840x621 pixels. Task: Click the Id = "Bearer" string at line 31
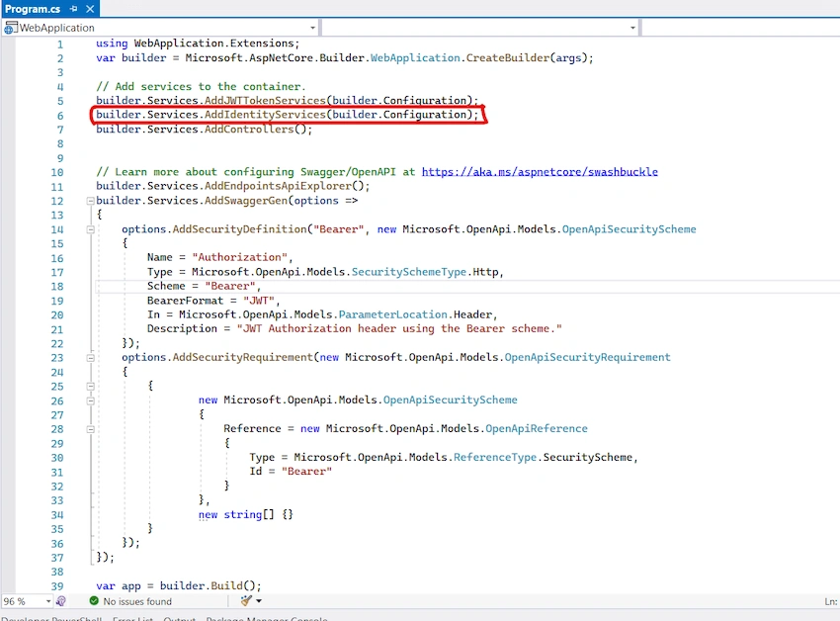point(306,472)
